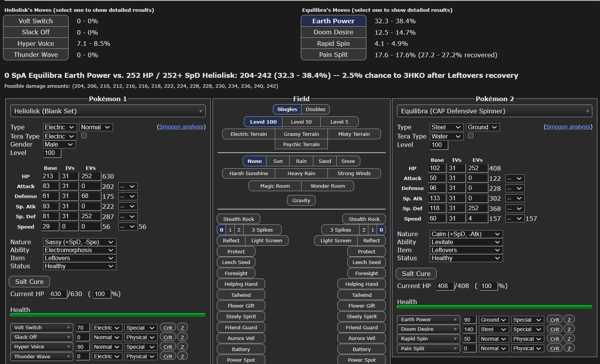600x364 pixels.
Task: Toggle Stealth Rock on Heliolisk's side
Action: pos(238,219)
